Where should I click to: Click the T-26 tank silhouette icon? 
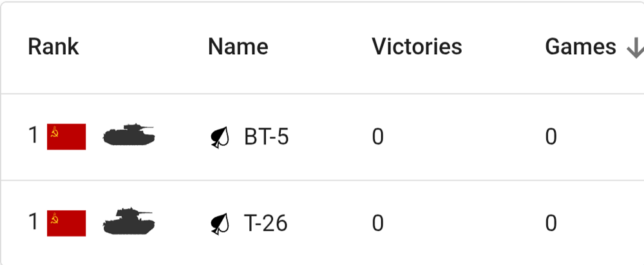129,222
